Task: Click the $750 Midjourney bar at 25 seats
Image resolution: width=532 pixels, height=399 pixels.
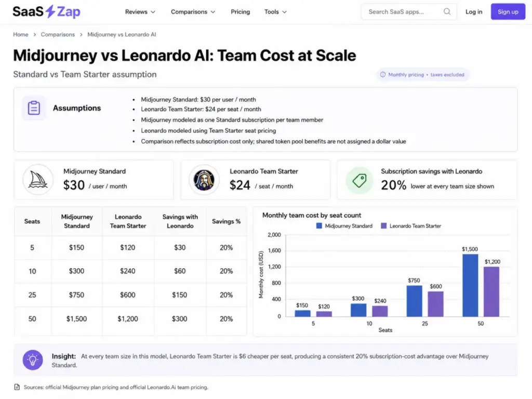Action: 414,301
